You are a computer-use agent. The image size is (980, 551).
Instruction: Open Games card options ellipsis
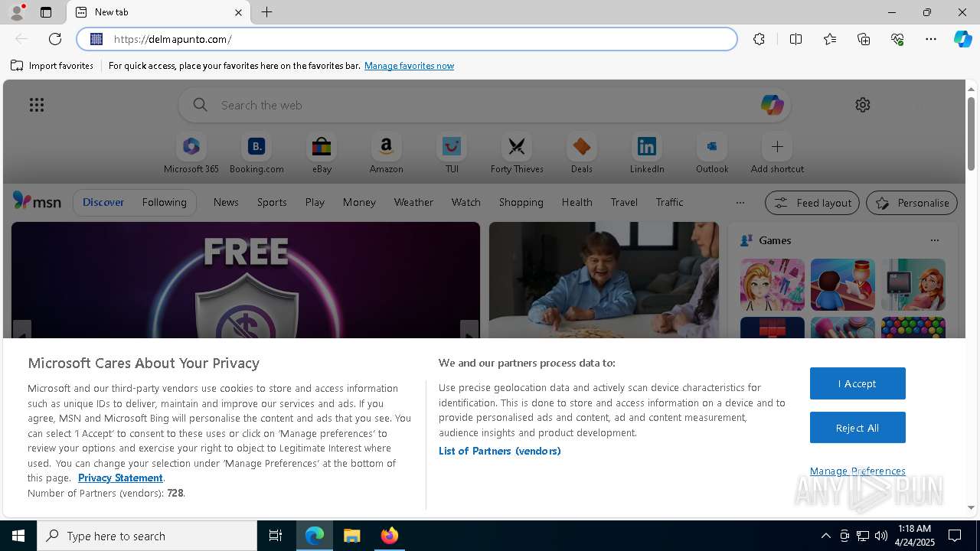pos(934,240)
